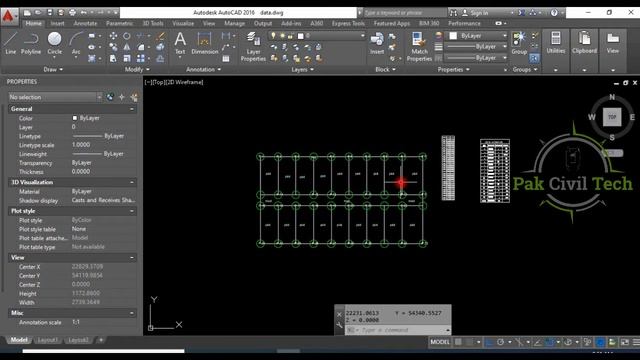Open the AutoCAD application menu
Image resolution: width=640 pixels, height=360 pixels.
[9, 16]
